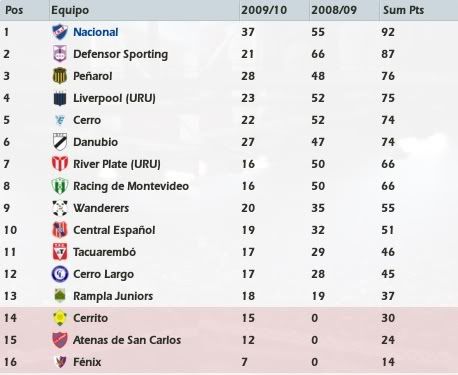The width and height of the screenshot is (458, 375).
Task: Click the Nacional club crest icon
Action: point(60,32)
